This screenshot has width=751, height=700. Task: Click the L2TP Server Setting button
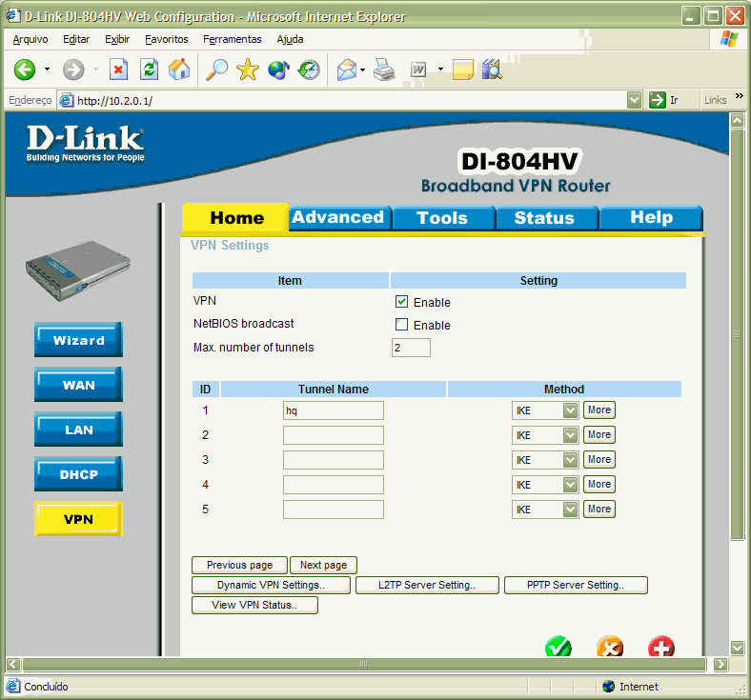coord(427,585)
